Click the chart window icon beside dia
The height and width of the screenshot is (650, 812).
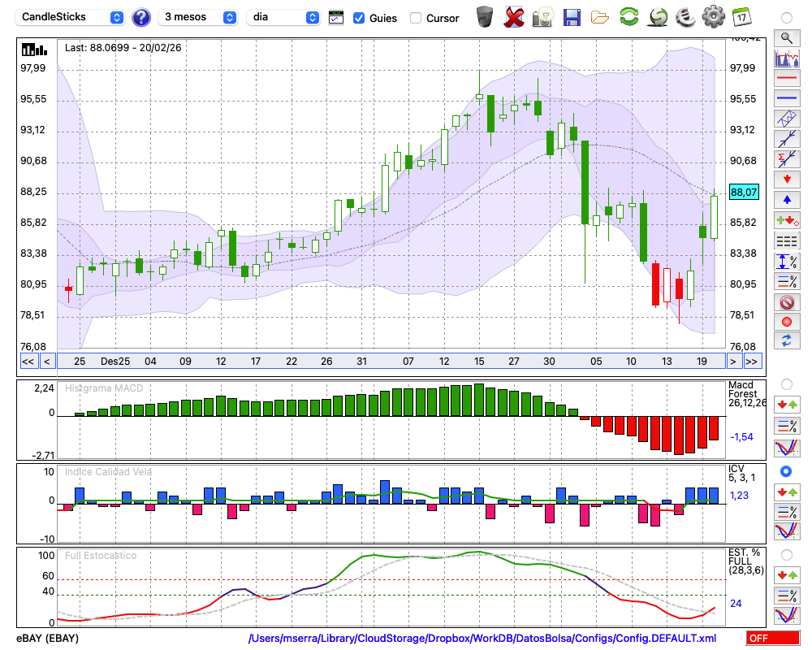click(336, 18)
